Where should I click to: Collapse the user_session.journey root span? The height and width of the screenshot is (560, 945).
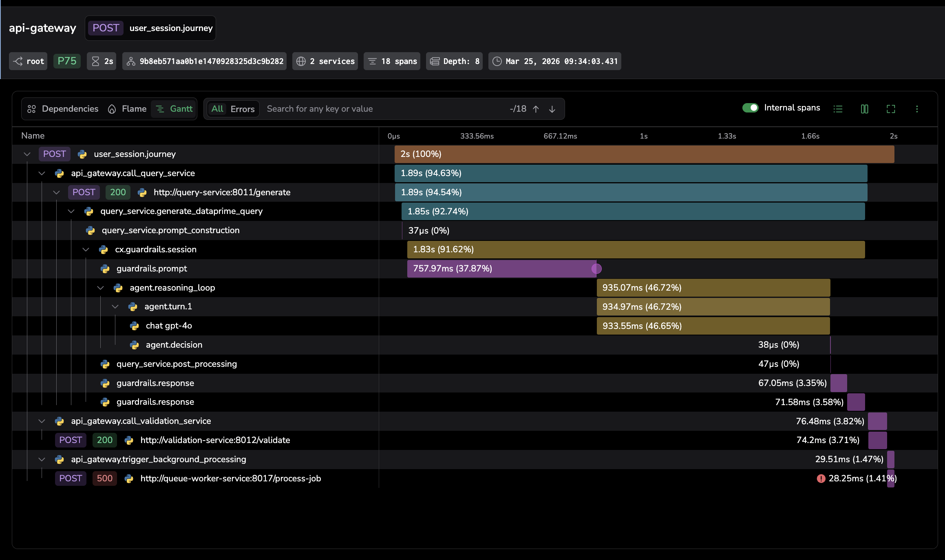[27, 154]
